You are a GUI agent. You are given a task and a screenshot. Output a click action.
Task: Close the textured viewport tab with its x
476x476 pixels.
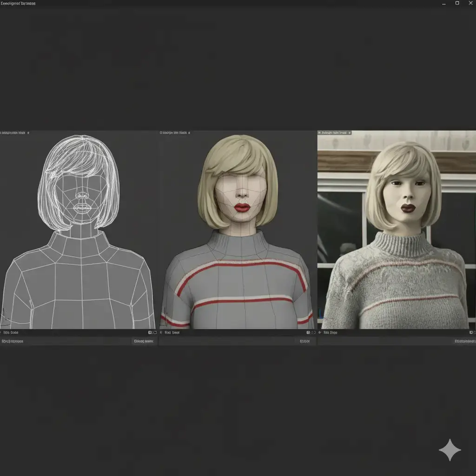(190, 132)
